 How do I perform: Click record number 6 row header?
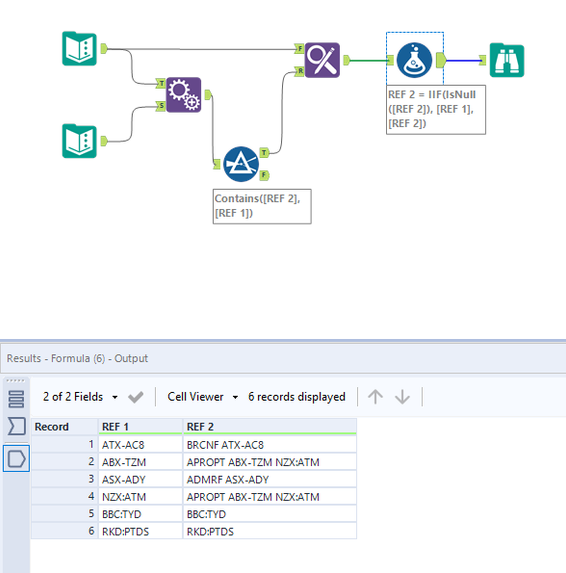(65, 531)
